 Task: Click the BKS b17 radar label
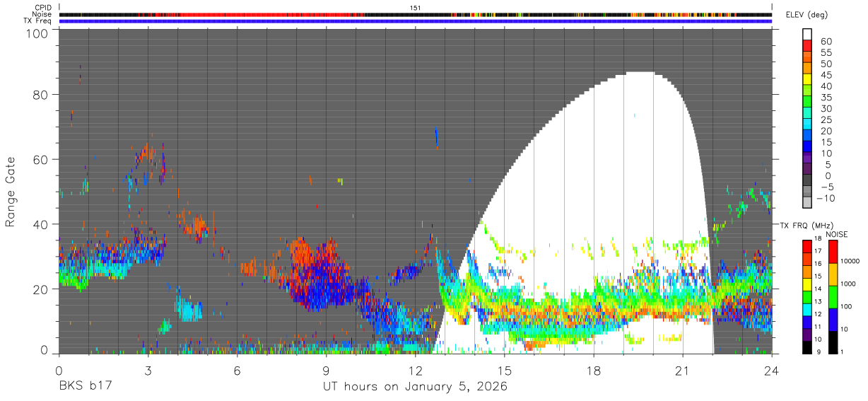(x=84, y=387)
